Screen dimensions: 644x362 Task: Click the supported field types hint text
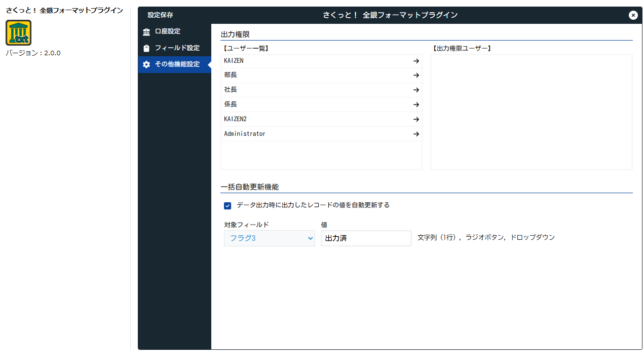(x=486, y=237)
